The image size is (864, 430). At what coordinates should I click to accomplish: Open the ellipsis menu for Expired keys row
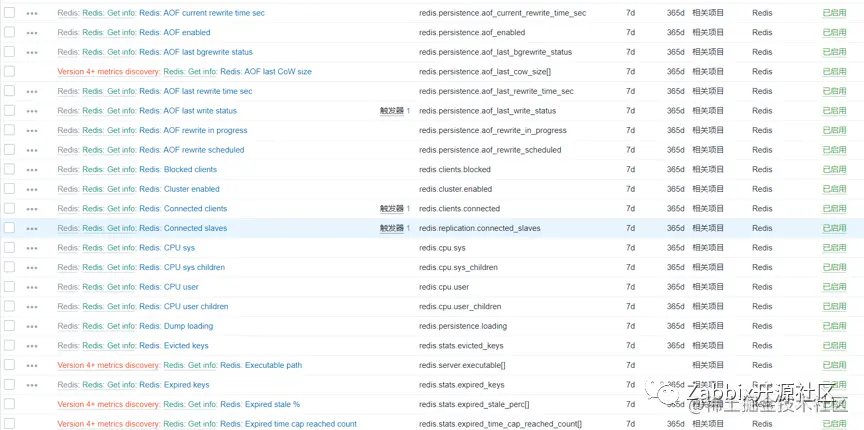(32, 385)
